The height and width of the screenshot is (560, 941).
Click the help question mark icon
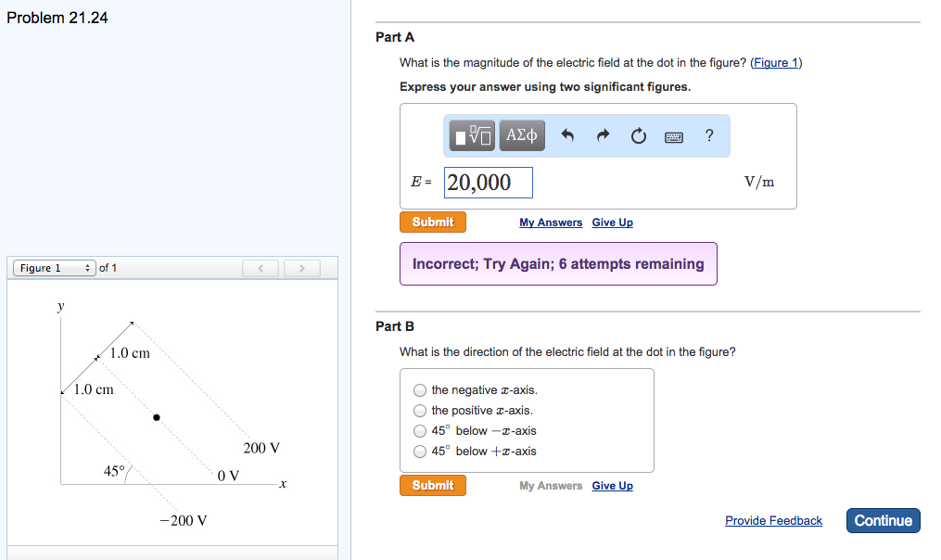pos(709,135)
